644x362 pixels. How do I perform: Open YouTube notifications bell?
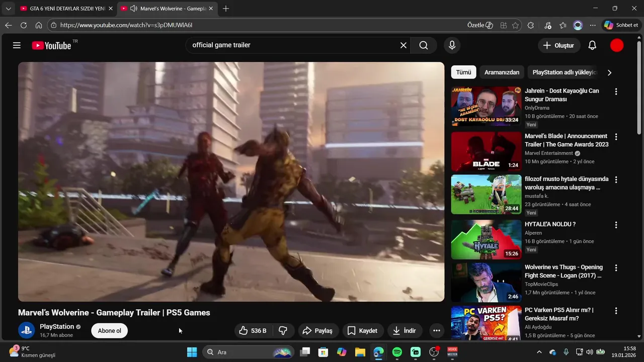pos(592,45)
